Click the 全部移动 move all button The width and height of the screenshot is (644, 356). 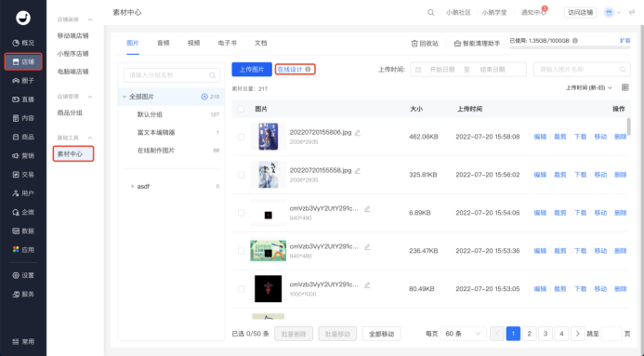382,334
